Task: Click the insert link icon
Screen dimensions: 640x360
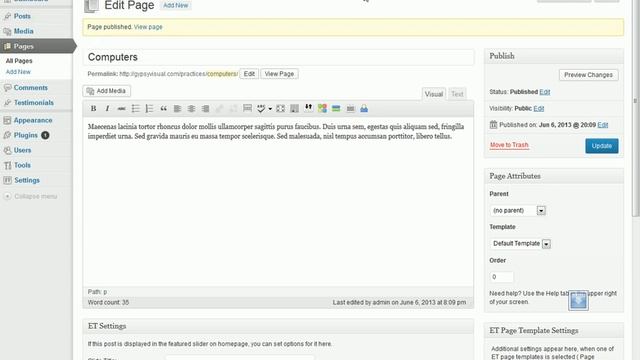Action: (219, 109)
